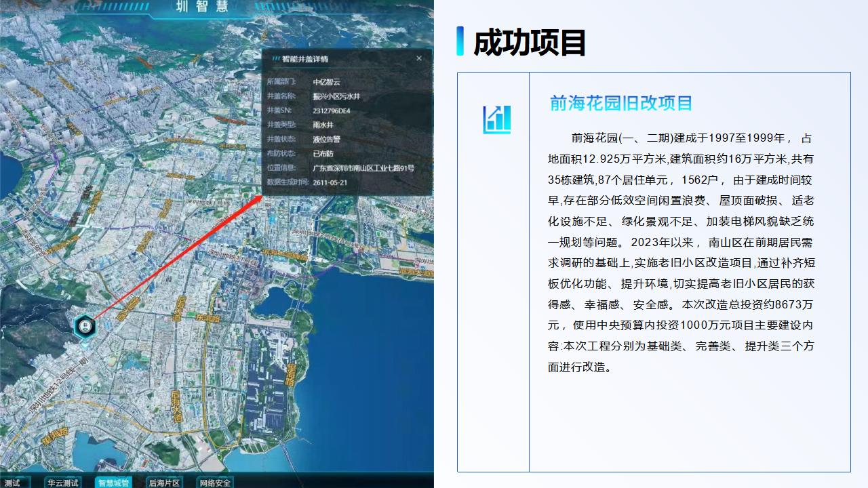Click the 前海花园旧改项目 heading
868x488 pixels.
pyautogui.click(x=621, y=103)
